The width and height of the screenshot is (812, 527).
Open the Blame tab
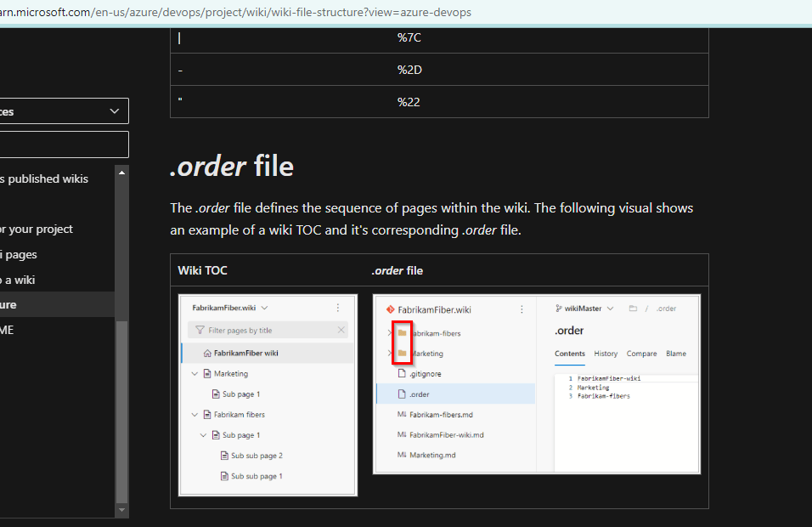(676, 353)
